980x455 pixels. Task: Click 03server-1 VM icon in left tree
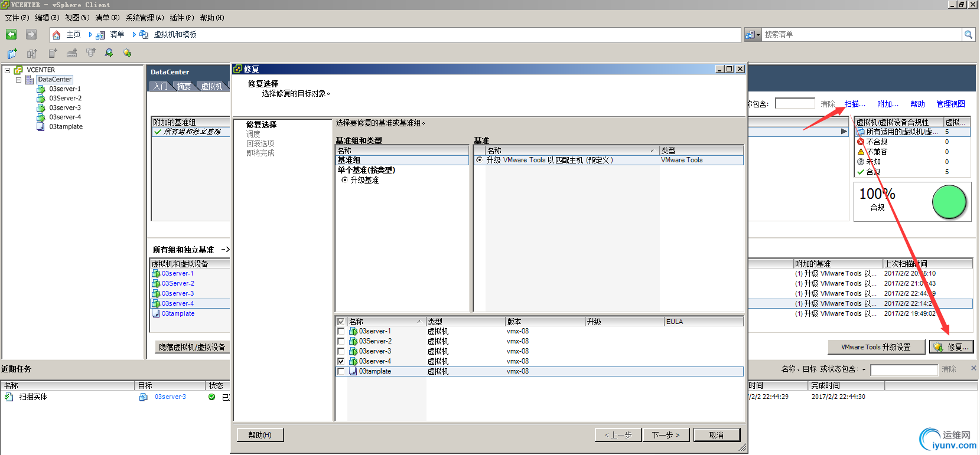(x=41, y=89)
